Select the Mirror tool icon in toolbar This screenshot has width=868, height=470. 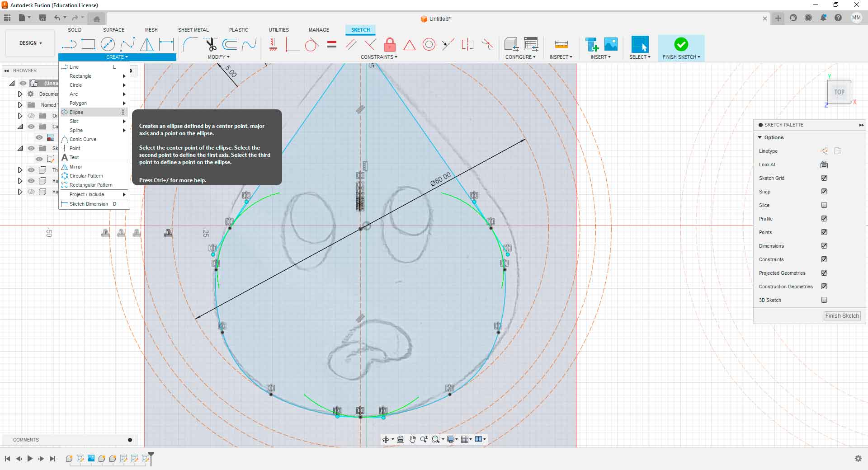[146, 44]
